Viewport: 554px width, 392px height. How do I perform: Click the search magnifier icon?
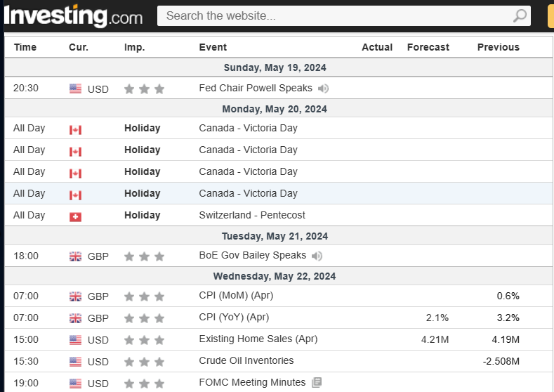click(520, 15)
